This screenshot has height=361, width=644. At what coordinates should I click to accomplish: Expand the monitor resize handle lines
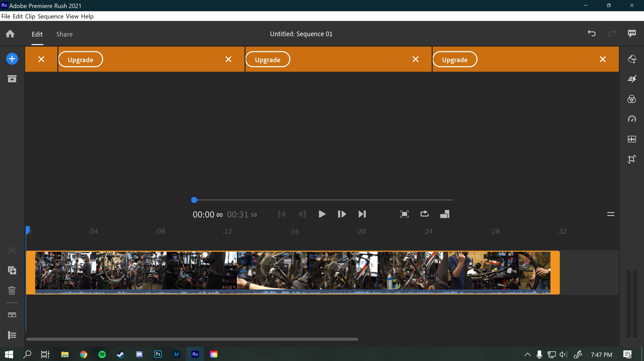click(610, 214)
